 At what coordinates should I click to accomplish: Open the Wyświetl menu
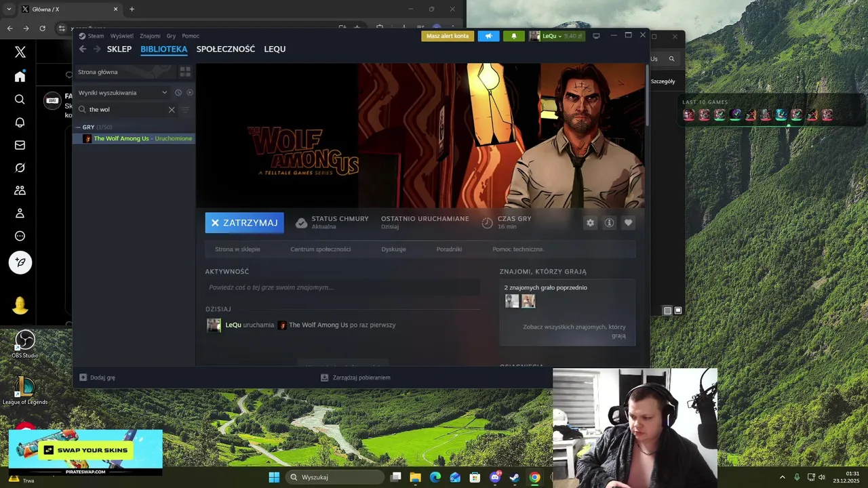tap(122, 36)
